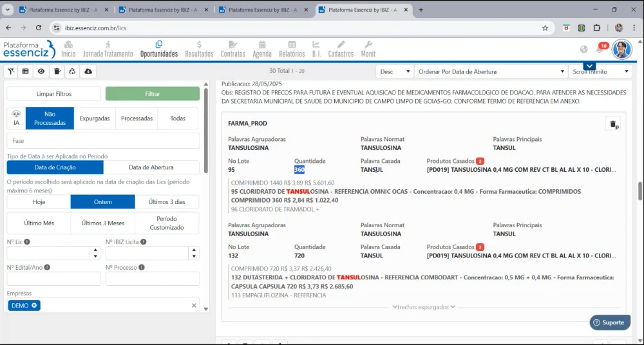This screenshot has width=644, height=345.
Task: Switch date type to Data de Abertura
Action: 151,167
